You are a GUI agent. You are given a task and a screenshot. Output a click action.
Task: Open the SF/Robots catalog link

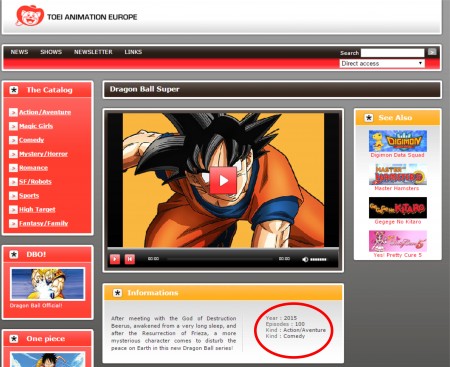(35, 182)
